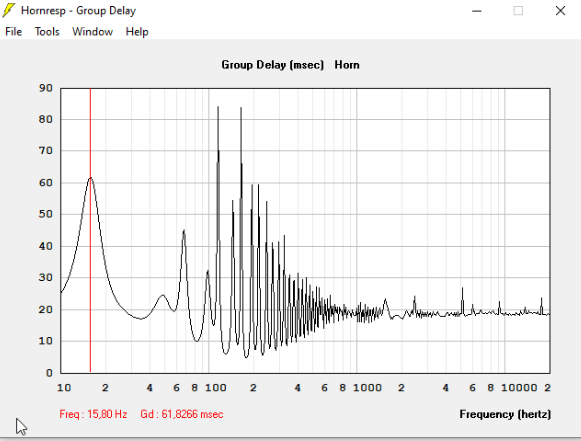Open the Tools menu
Viewport: 581px width, 441px height.
point(47,32)
